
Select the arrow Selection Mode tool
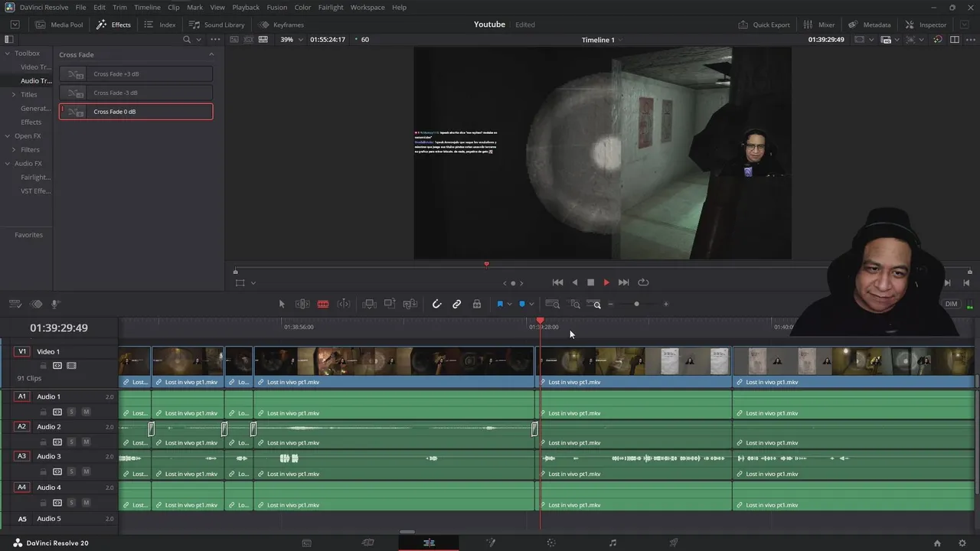pos(282,304)
